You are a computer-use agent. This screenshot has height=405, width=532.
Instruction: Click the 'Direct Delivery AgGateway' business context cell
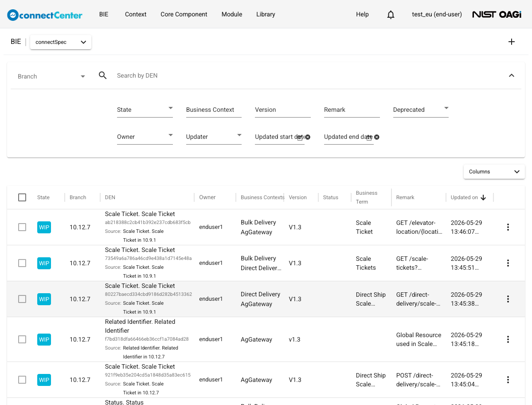[x=261, y=299]
